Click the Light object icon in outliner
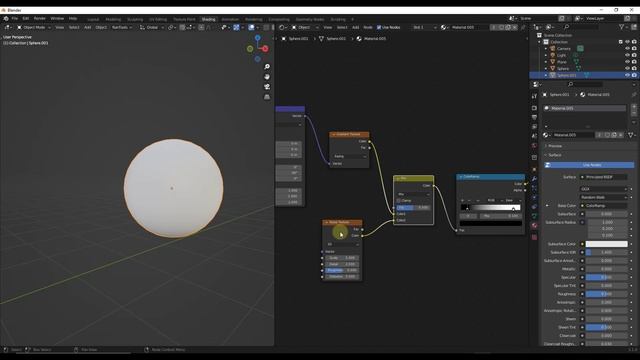This screenshot has height=360, width=640. click(553, 55)
